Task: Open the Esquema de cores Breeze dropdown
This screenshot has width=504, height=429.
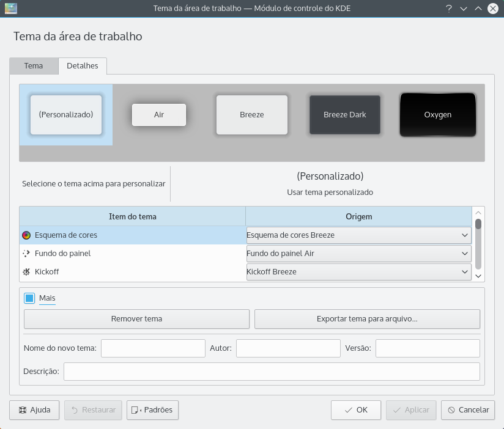Action: 358,235
